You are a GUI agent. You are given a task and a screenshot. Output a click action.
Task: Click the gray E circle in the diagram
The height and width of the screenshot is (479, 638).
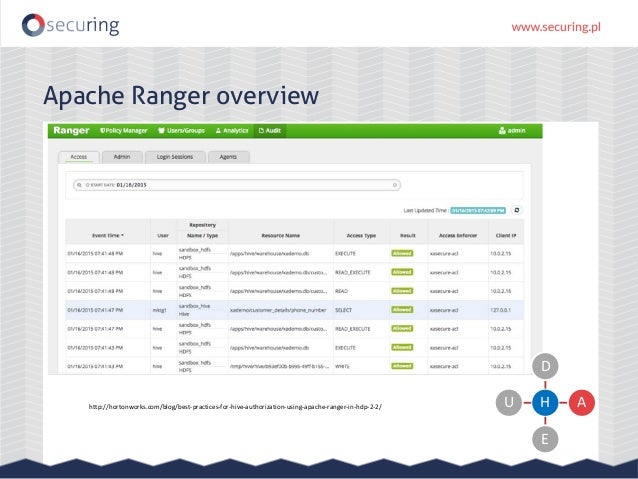(545, 439)
